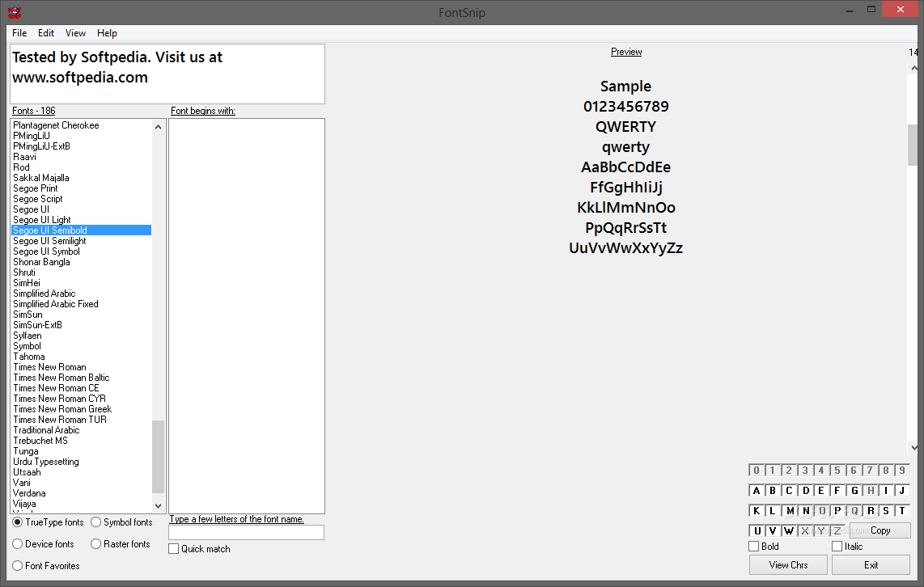Select the Device fonts radio option

tap(44, 544)
